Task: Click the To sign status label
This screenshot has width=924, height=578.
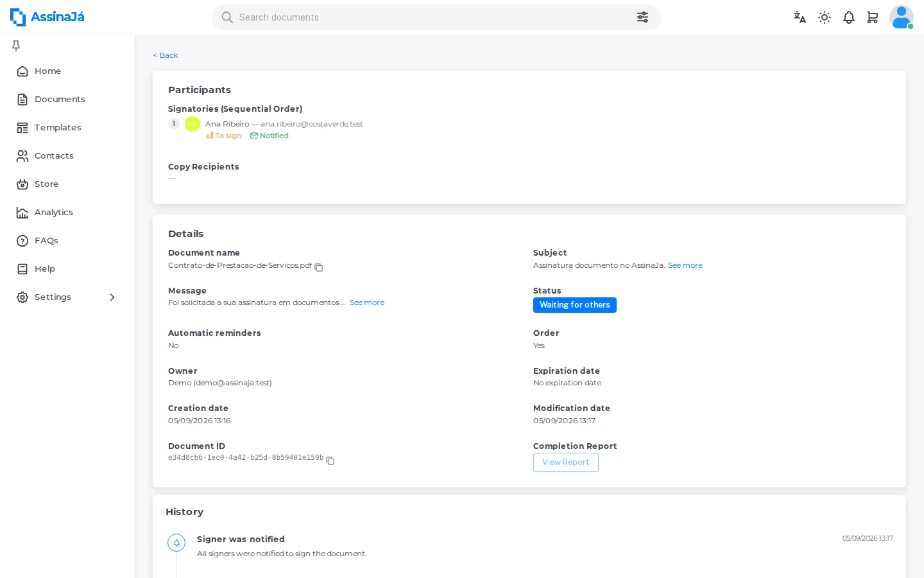Action: [x=224, y=136]
